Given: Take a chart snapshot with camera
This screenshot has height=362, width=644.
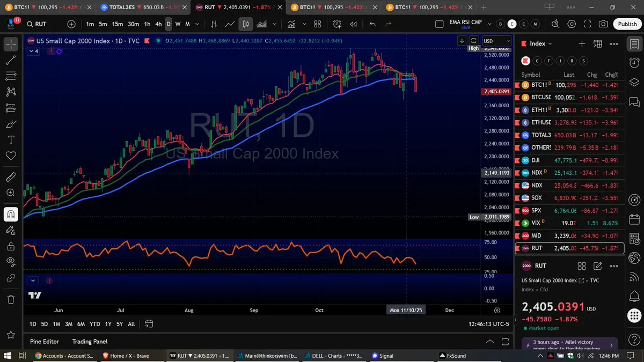Looking at the screenshot, I should pyautogui.click(x=604, y=24).
